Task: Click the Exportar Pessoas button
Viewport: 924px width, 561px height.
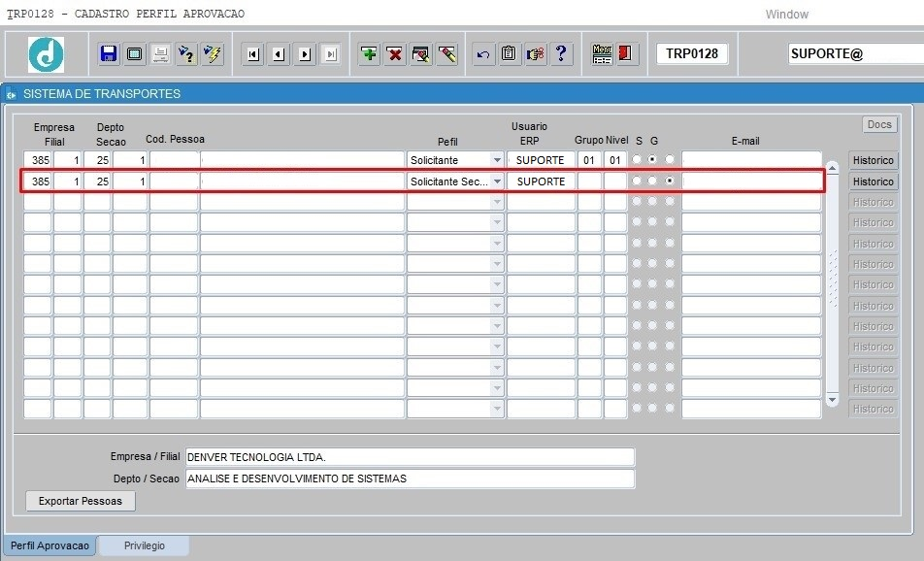Action: pos(81,501)
